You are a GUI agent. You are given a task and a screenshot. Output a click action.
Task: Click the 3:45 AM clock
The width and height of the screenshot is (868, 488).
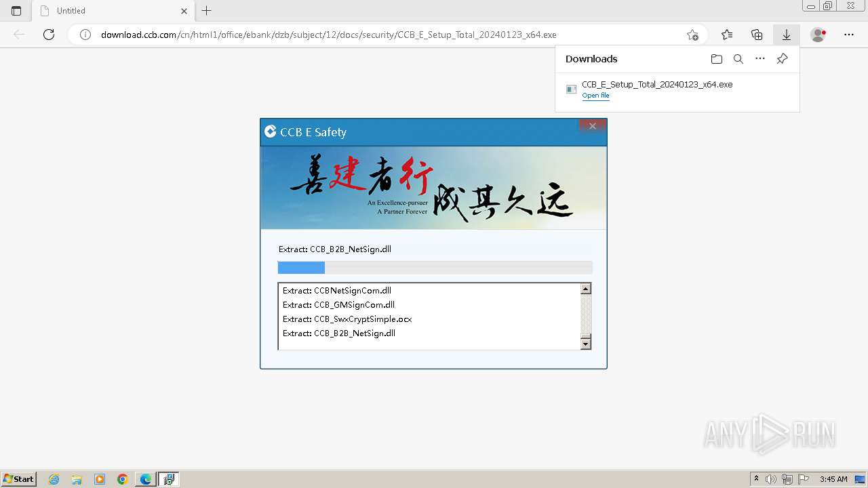point(833,479)
